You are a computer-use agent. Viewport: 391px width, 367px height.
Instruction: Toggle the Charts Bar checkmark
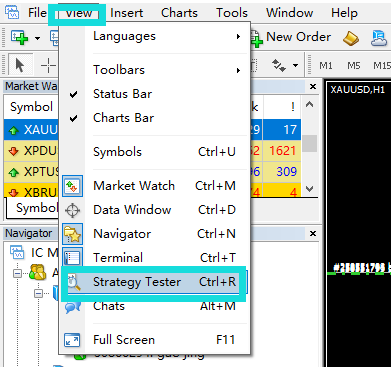click(x=74, y=118)
